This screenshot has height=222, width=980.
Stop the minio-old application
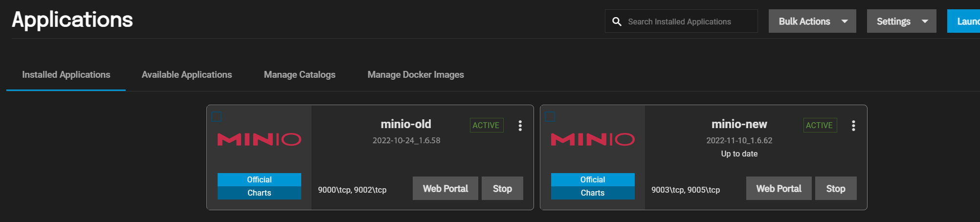pos(502,189)
